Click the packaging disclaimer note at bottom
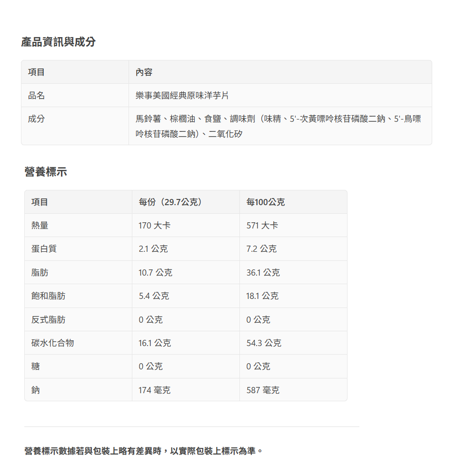This screenshot has height=476, width=476. pos(143,450)
